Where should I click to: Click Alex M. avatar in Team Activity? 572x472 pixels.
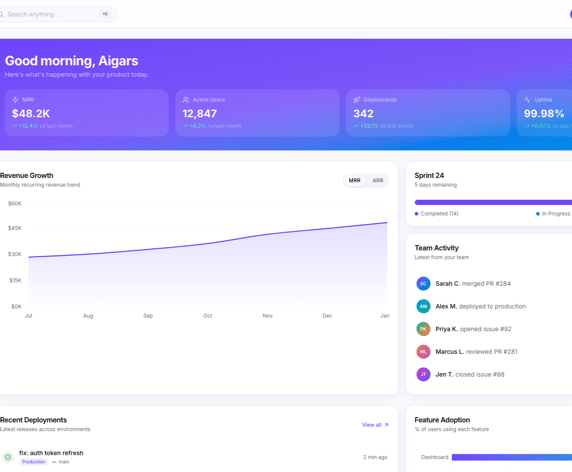coord(423,306)
